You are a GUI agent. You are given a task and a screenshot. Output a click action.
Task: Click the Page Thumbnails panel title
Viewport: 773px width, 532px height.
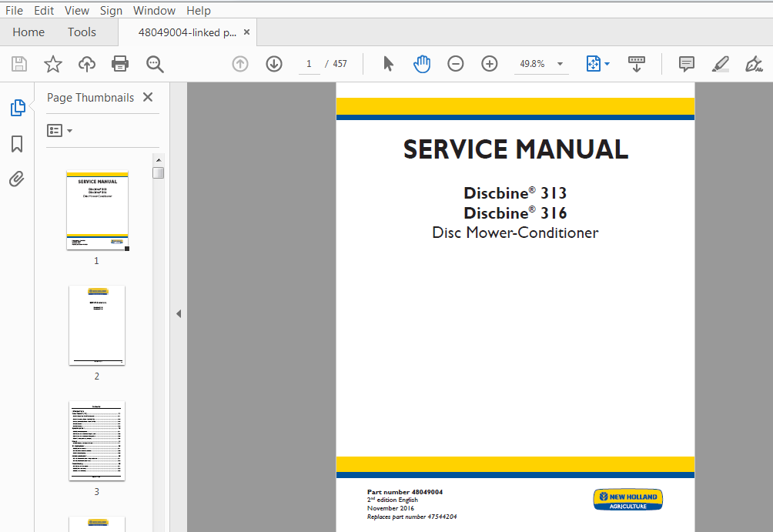pos(90,98)
